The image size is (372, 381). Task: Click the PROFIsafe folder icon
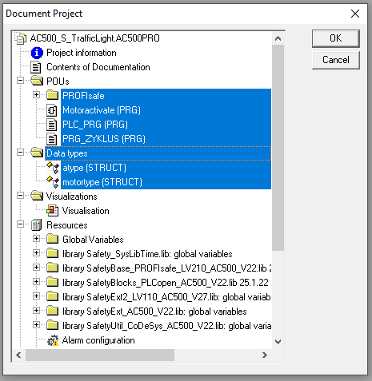click(53, 96)
